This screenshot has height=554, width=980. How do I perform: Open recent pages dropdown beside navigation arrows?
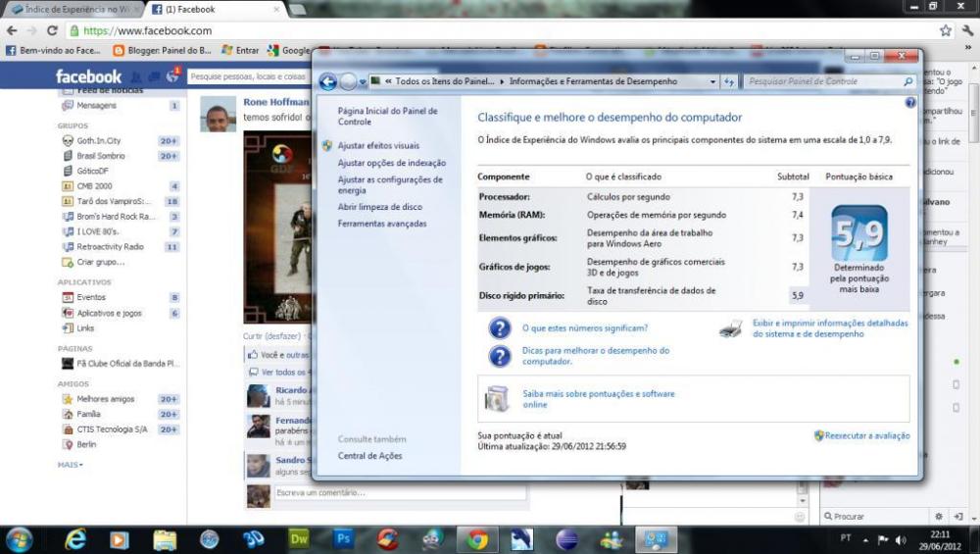364,82
